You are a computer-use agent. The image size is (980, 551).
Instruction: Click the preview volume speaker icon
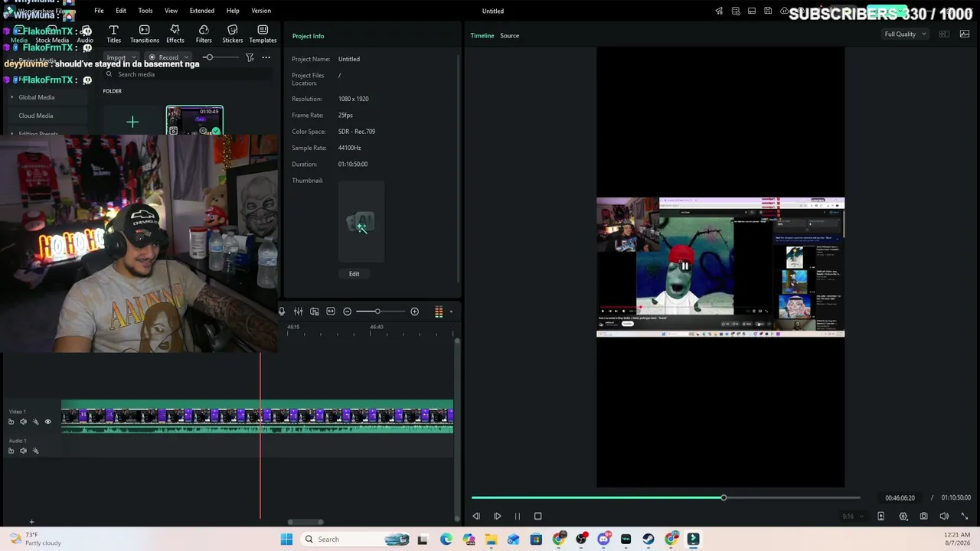[x=944, y=517]
